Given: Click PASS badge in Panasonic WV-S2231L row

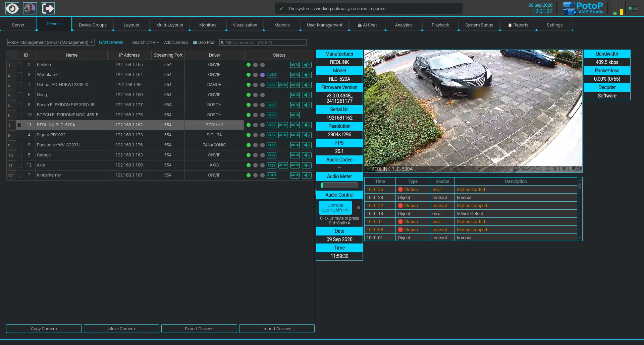Looking at the screenshot, I should tap(271, 145).
